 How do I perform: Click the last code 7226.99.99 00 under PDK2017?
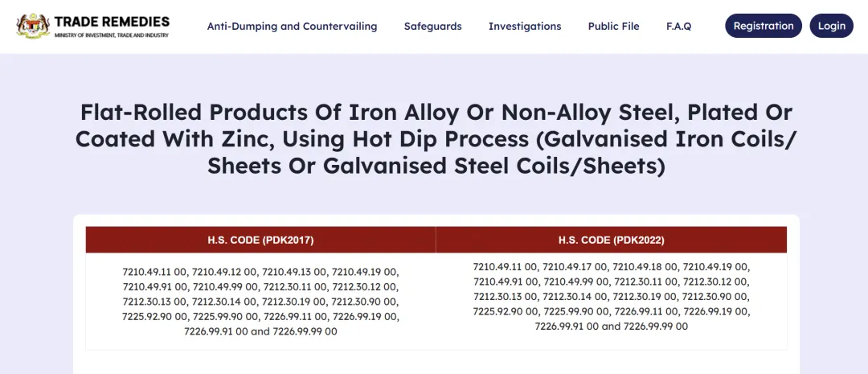tap(305, 331)
